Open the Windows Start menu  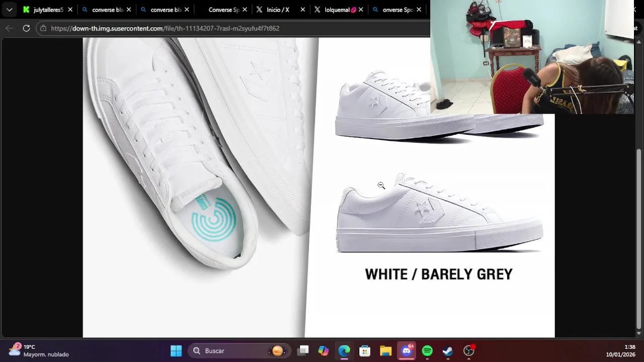click(176, 351)
